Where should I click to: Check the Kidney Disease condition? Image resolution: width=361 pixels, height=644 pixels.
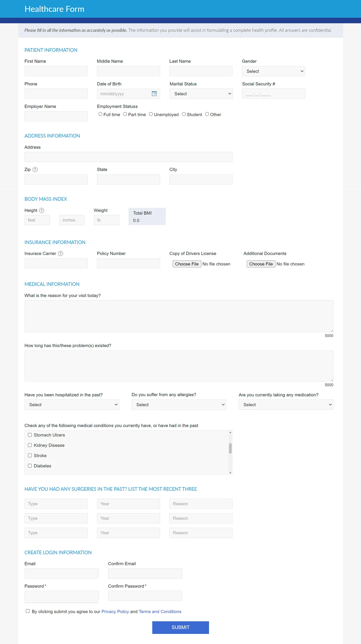coord(30,445)
